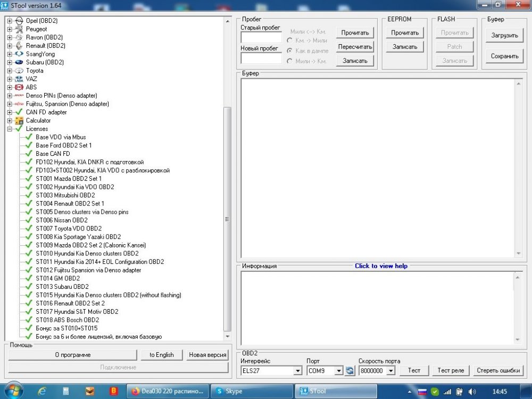The height and width of the screenshot is (399, 532).
Task: Collapse the Licenses tree node
Action: (x=10, y=129)
